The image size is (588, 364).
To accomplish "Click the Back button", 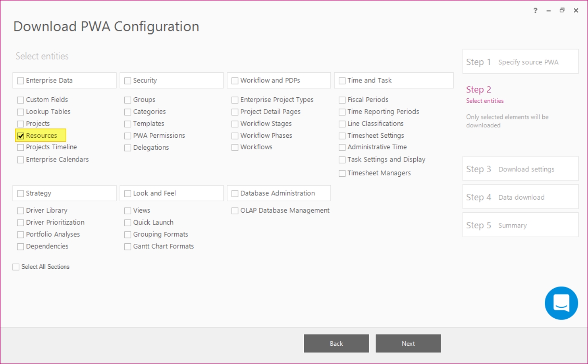I will tap(336, 344).
